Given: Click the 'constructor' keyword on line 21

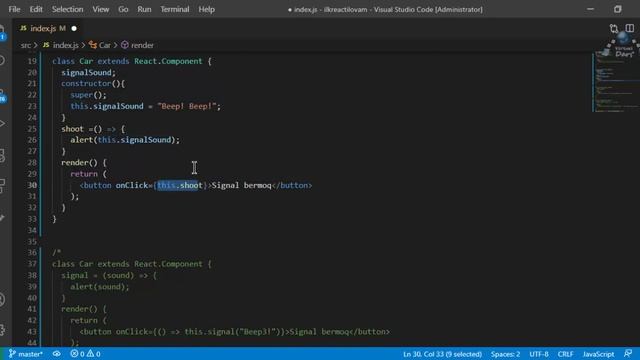Looking at the screenshot, I should tap(86, 83).
